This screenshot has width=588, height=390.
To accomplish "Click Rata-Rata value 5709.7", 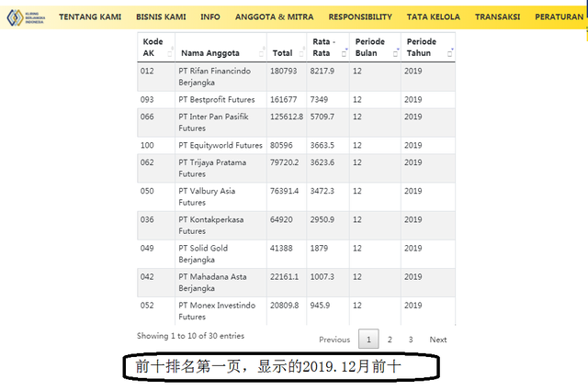I will [x=322, y=117].
